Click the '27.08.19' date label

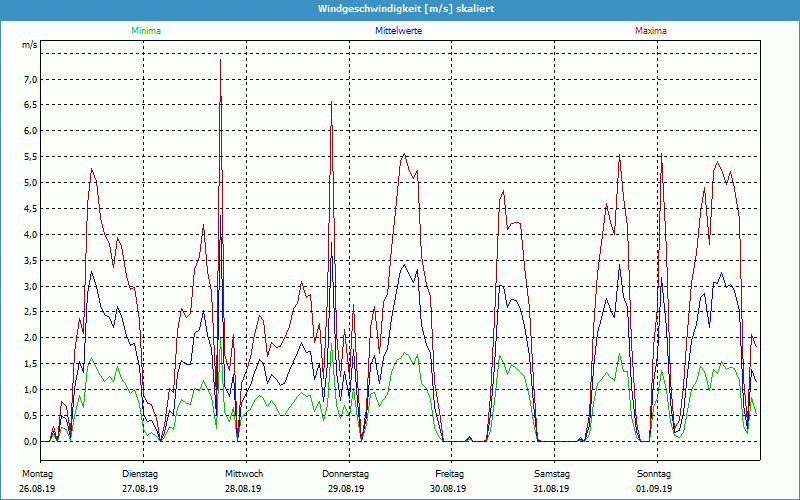pyautogui.click(x=140, y=489)
